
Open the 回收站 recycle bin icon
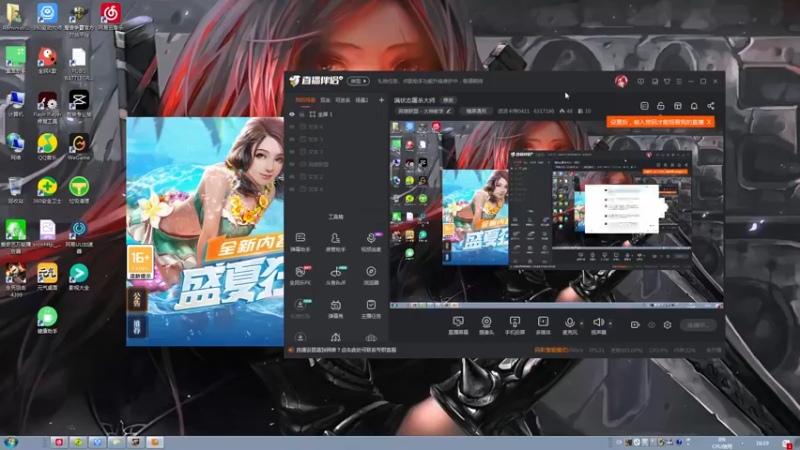pyautogui.click(x=15, y=190)
